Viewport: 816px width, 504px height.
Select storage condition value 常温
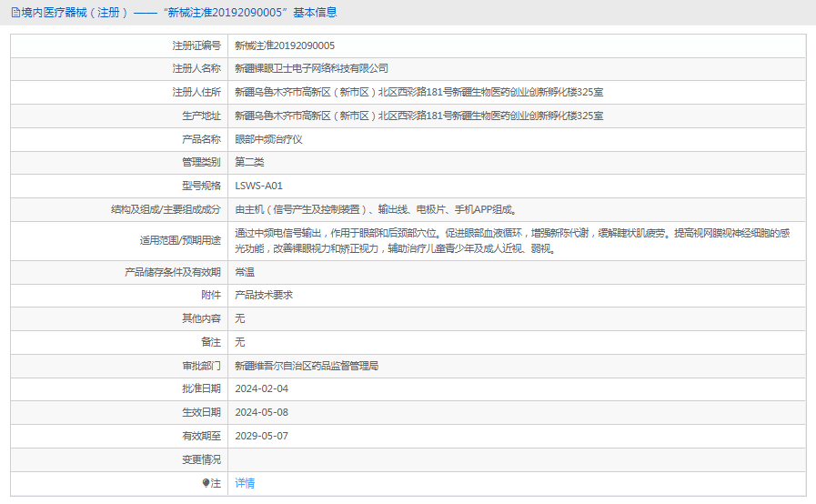point(245,272)
